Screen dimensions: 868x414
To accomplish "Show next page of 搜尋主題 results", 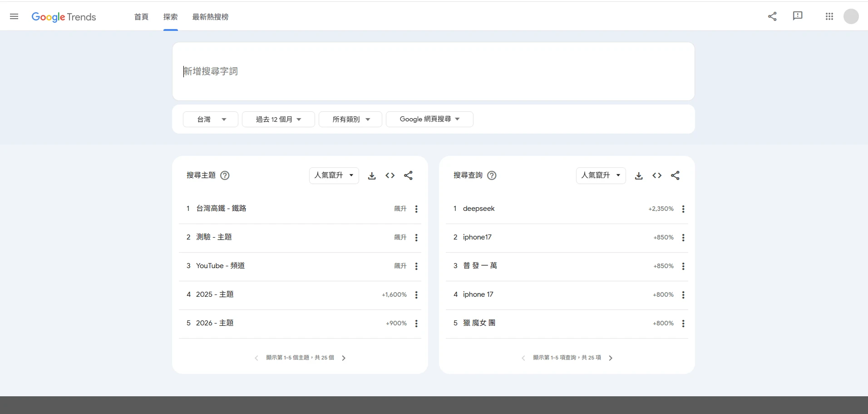I will (344, 358).
